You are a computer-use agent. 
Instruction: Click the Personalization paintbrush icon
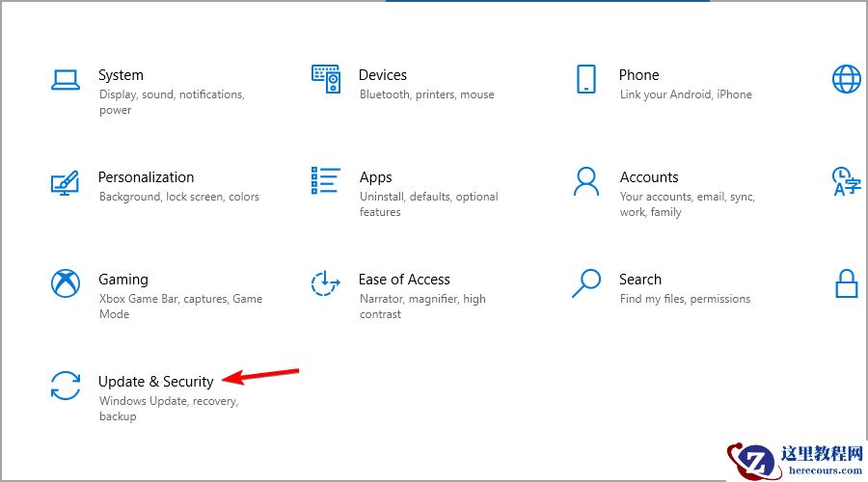[x=66, y=182]
